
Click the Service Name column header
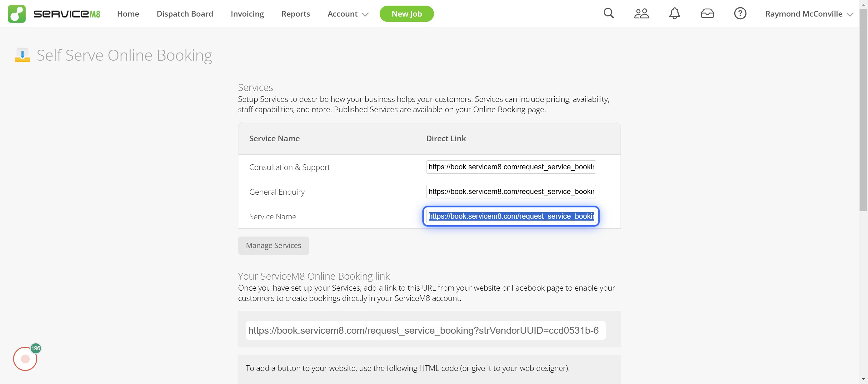point(274,138)
